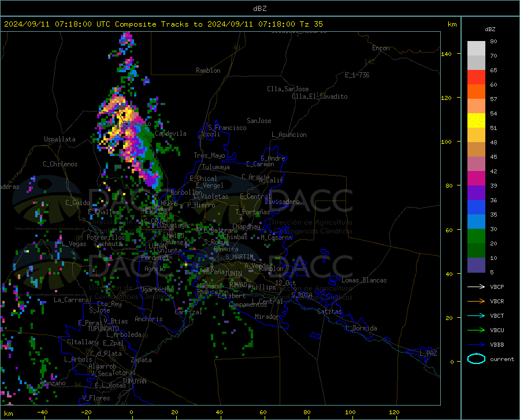Select the light gray 70-80 dBZ swatch
The image size is (520, 420).
476,49
